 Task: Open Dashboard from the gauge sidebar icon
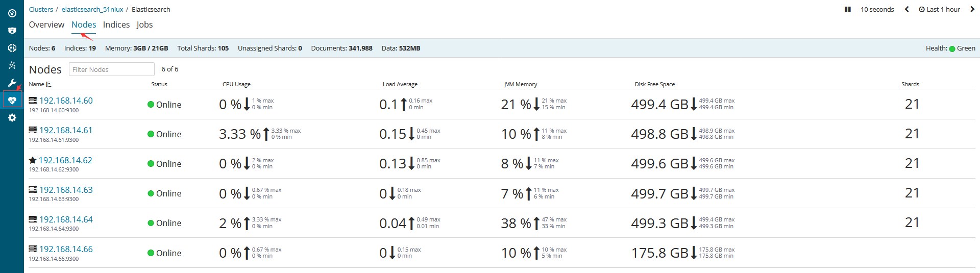point(12,13)
